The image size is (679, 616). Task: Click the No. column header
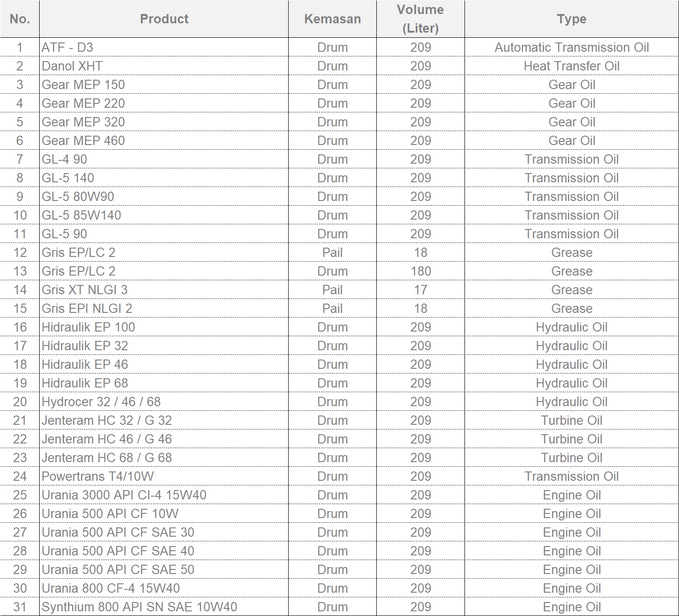coord(20,19)
